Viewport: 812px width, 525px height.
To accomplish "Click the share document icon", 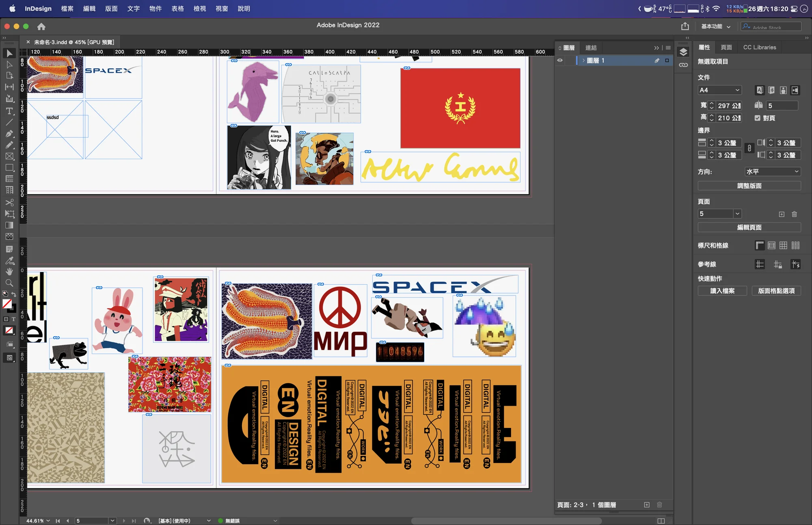I will pyautogui.click(x=685, y=26).
